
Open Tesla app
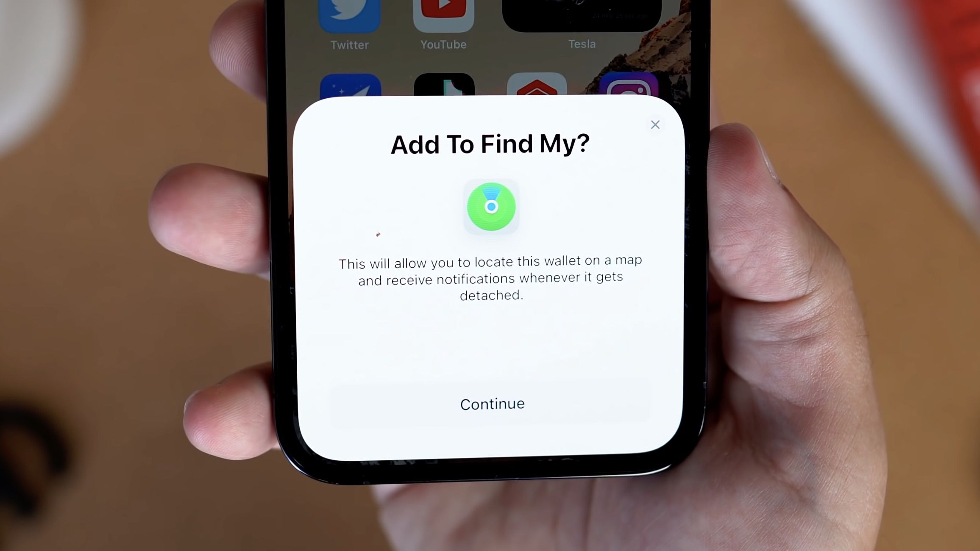coord(581,25)
